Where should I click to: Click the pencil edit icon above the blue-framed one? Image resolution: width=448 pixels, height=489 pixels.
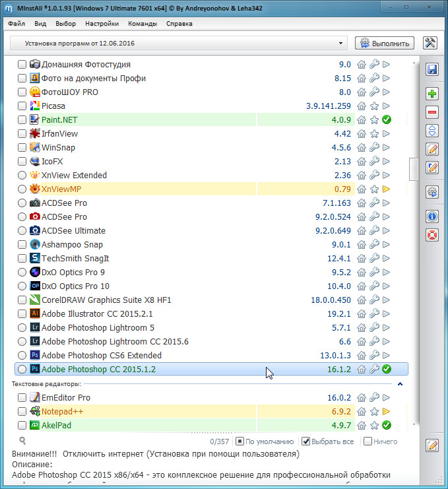[432, 149]
